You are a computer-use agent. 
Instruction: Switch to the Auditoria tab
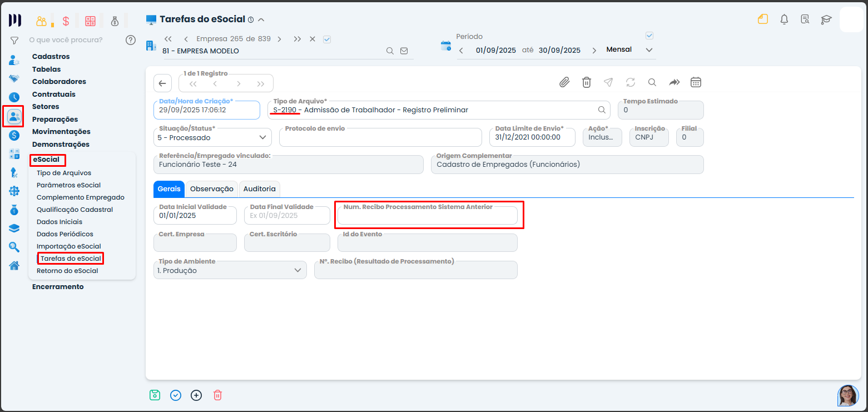[259, 189]
